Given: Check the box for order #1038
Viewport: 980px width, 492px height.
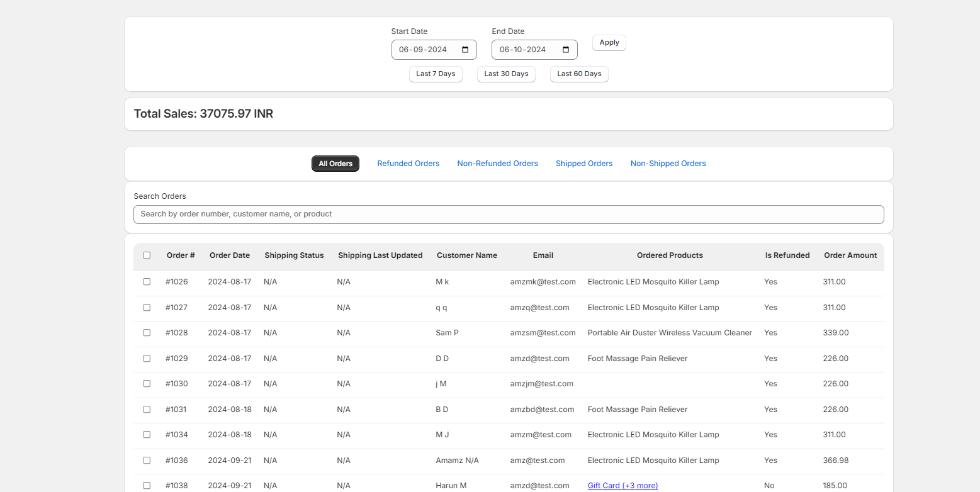Looking at the screenshot, I should click(x=147, y=486).
